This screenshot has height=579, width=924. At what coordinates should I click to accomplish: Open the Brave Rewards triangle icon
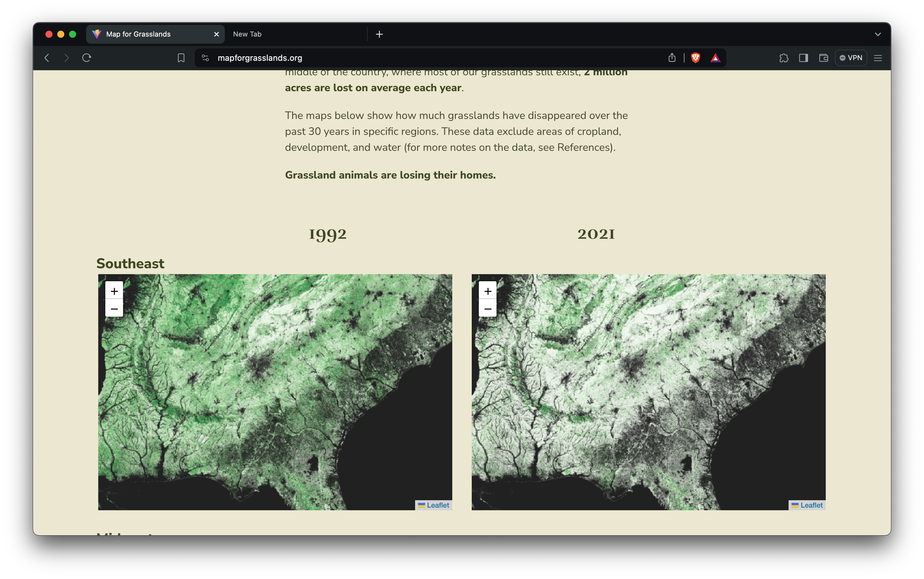(716, 58)
